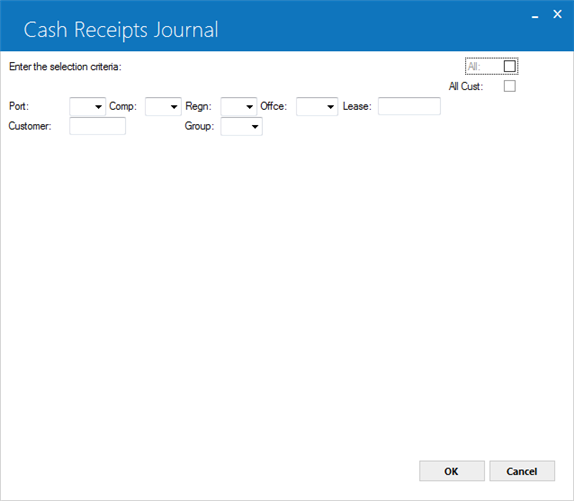This screenshot has height=501, width=574.
Task: Click the Office dropdown arrow icon
Action: click(x=330, y=107)
